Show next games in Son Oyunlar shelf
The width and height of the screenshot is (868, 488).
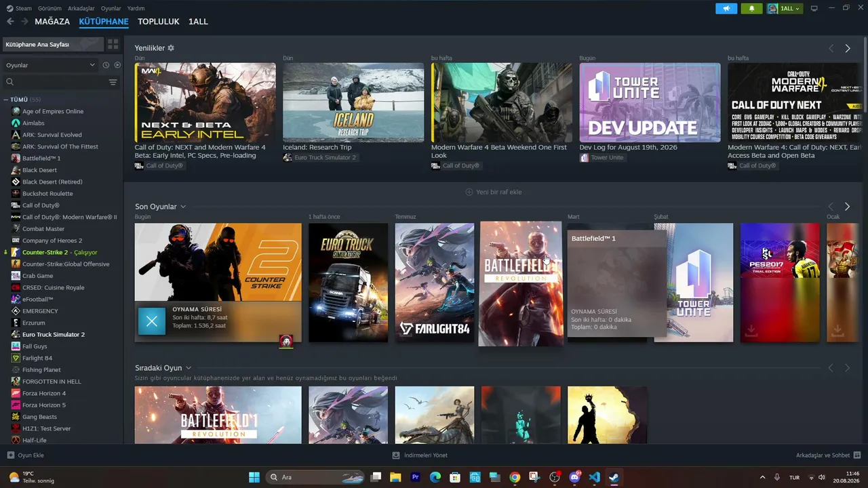pos(848,207)
